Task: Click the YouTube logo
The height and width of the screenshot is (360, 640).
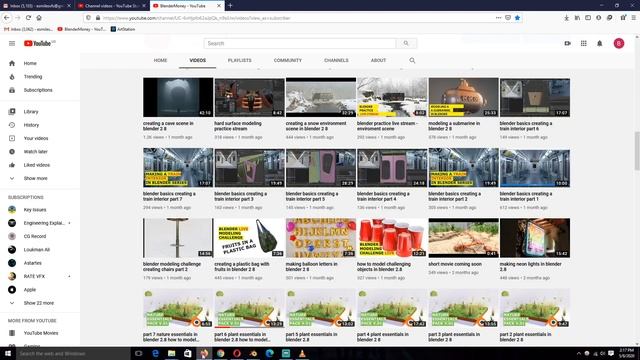Action: 39,43
